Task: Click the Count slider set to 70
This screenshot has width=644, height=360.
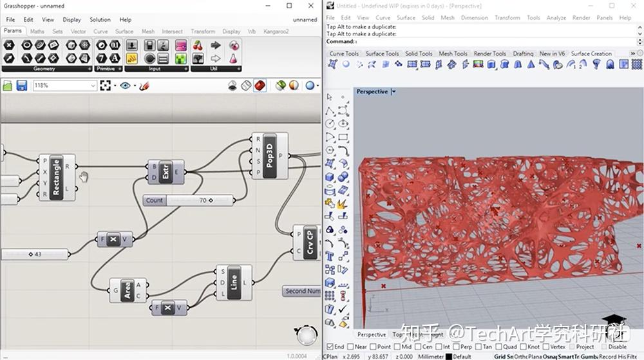Action: tap(189, 200)
